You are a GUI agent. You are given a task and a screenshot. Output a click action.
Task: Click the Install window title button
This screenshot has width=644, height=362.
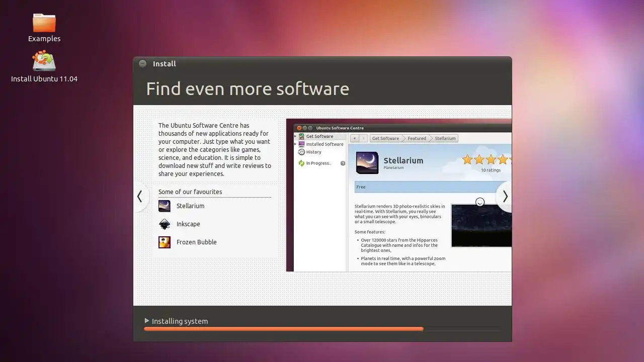coord(143,63)
